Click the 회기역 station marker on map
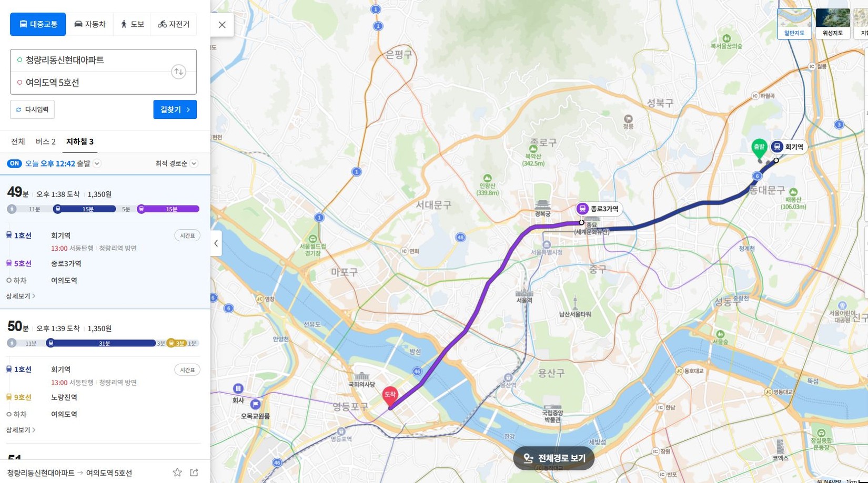868x483 pixels. coord(789,147)
